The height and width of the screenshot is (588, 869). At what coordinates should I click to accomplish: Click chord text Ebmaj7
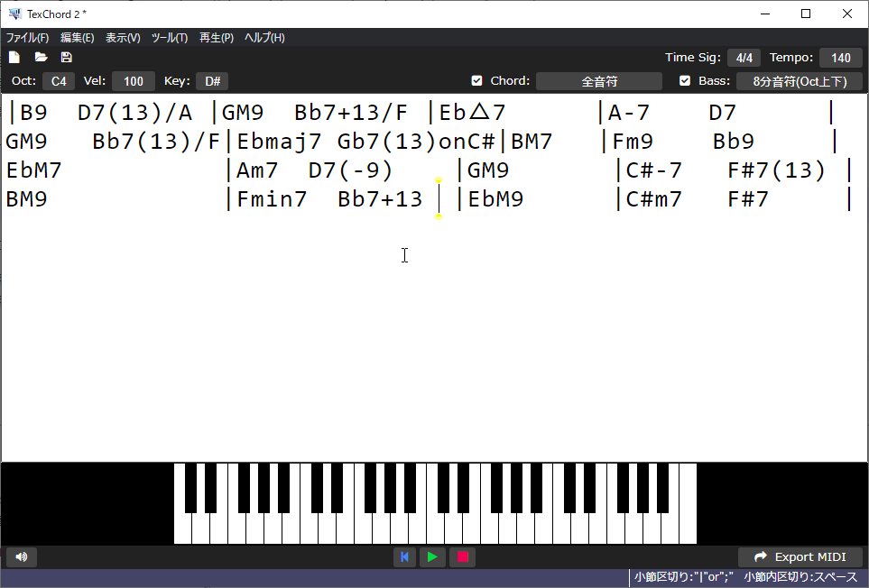pyautogui.click(x=279, y=142)
